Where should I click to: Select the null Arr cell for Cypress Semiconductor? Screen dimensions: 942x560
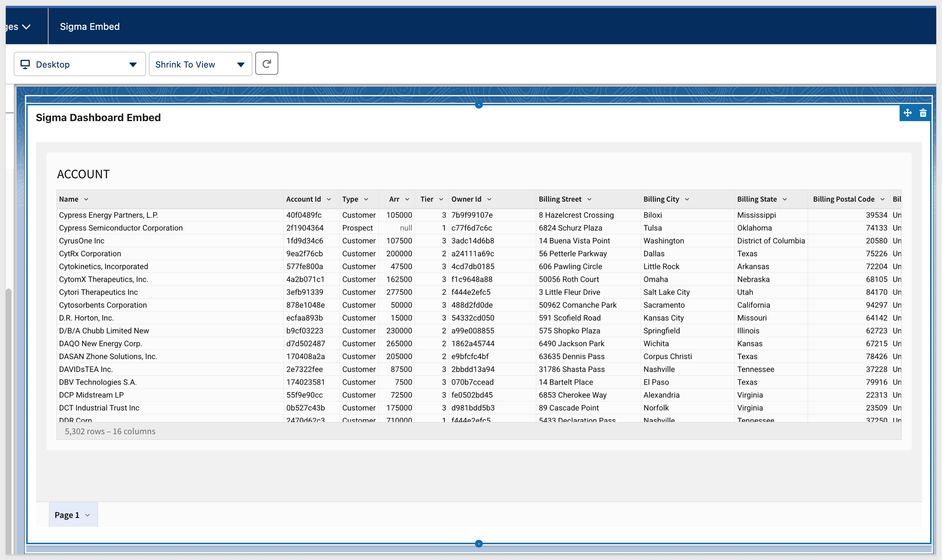click(405, 228)
